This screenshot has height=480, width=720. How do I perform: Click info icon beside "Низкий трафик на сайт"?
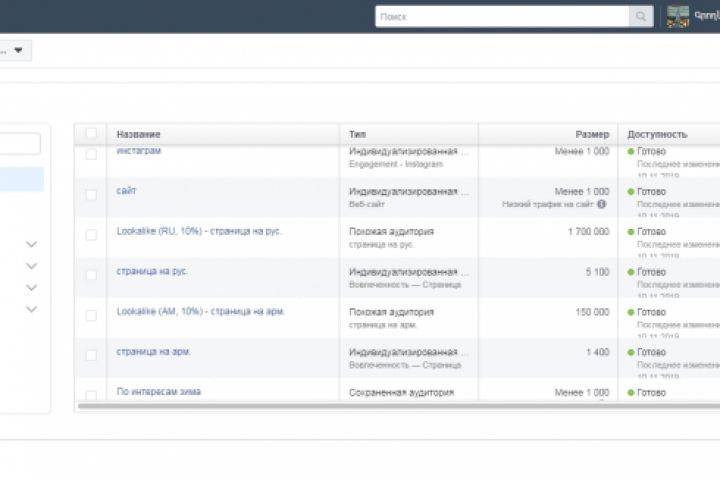(602, 204)
